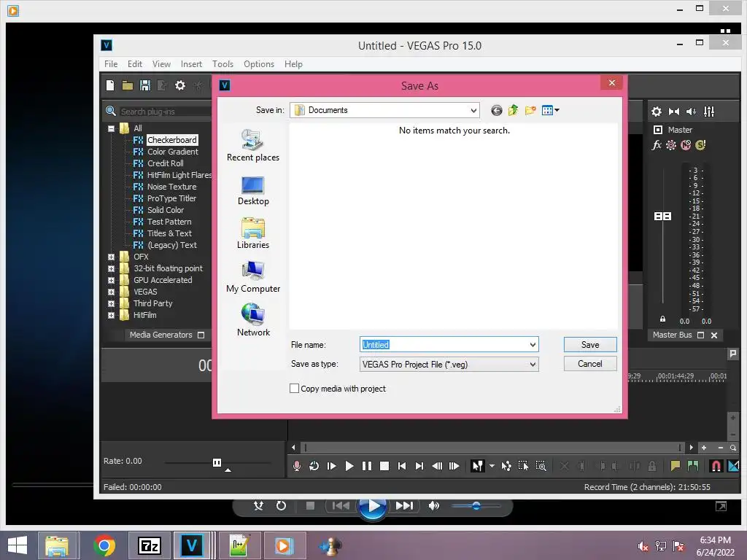This screenshot has width=747, height=560.
Task: Click Play in VEGAS transport bar
Action: click(349, 466)
